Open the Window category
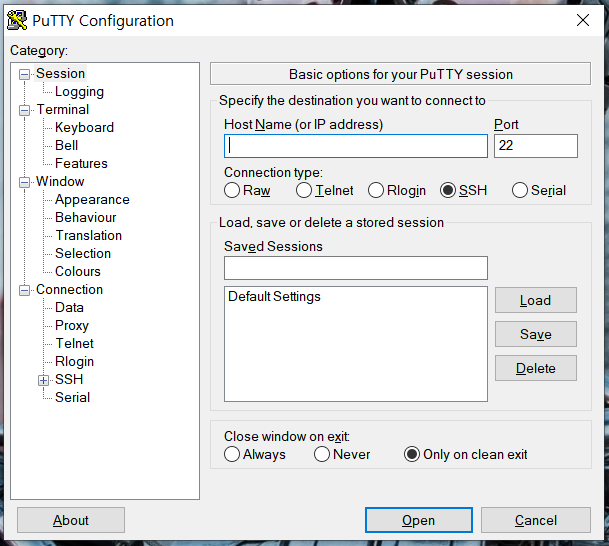This screenshot has width=609, height=546. 60,181
